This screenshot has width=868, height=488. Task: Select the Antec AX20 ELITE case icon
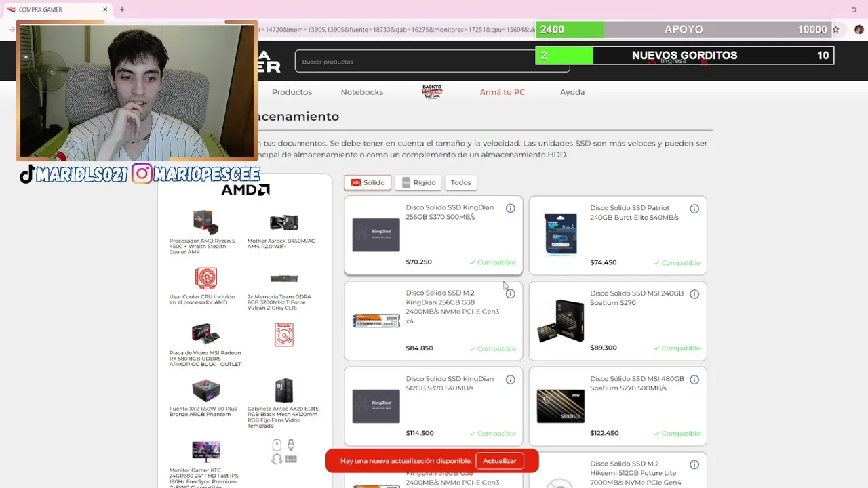283,391
